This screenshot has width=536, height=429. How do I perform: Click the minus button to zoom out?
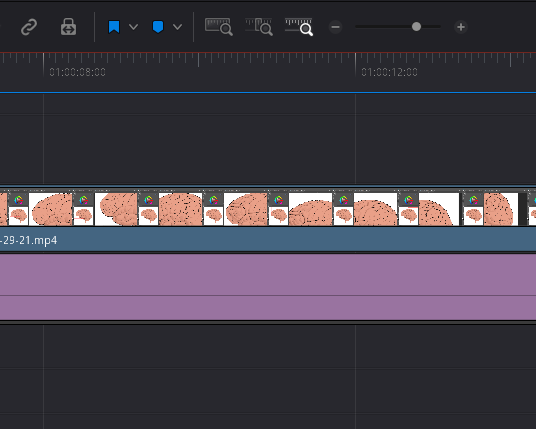[335, 27]
